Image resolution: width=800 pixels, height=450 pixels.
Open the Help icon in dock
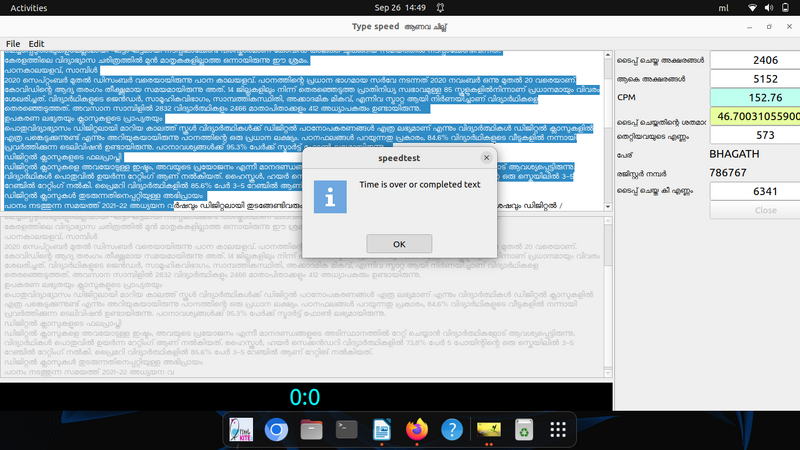pyautogui.click(x=451, y=430)
